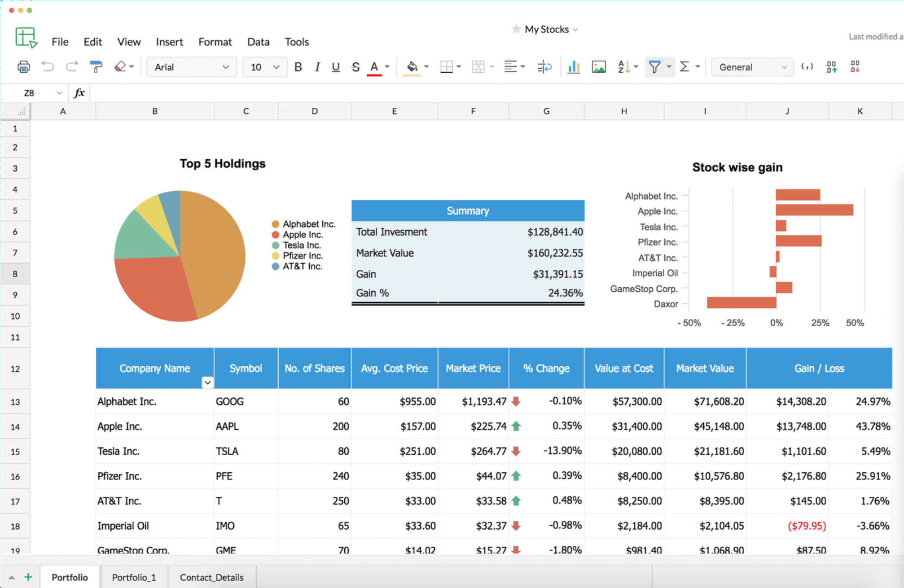Click the strikethrough formatting icon
Screen dimensions: 904x588
coord(354,66)
